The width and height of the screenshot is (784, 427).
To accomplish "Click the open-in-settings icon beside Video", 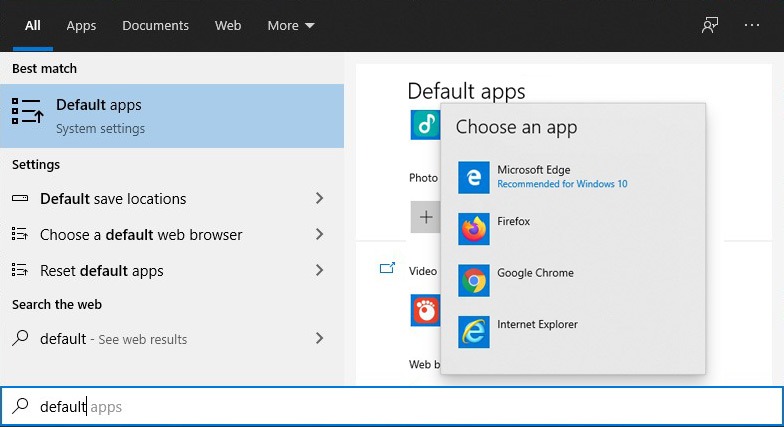I will [x=387, y=268].
